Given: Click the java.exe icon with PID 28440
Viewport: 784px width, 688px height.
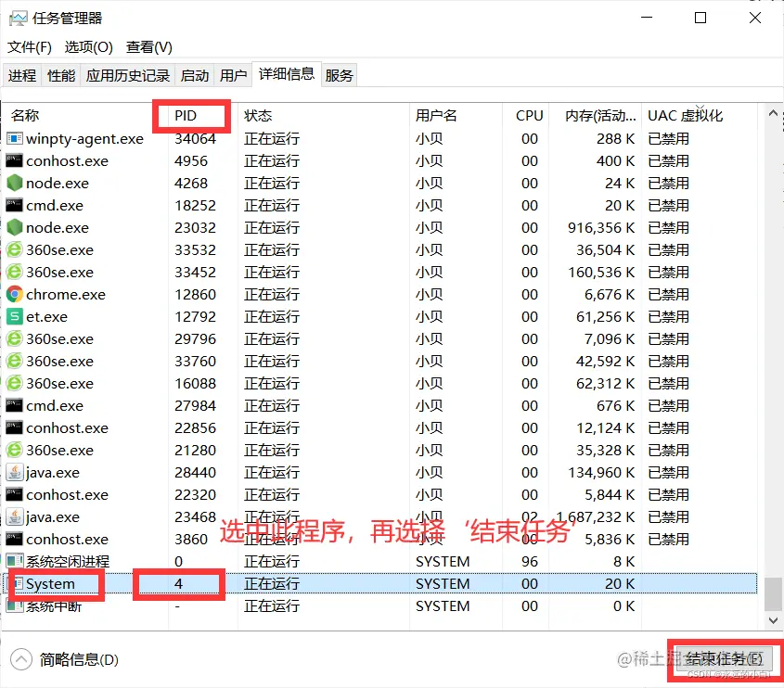Looking at the screenshot, I should [15, 472].
